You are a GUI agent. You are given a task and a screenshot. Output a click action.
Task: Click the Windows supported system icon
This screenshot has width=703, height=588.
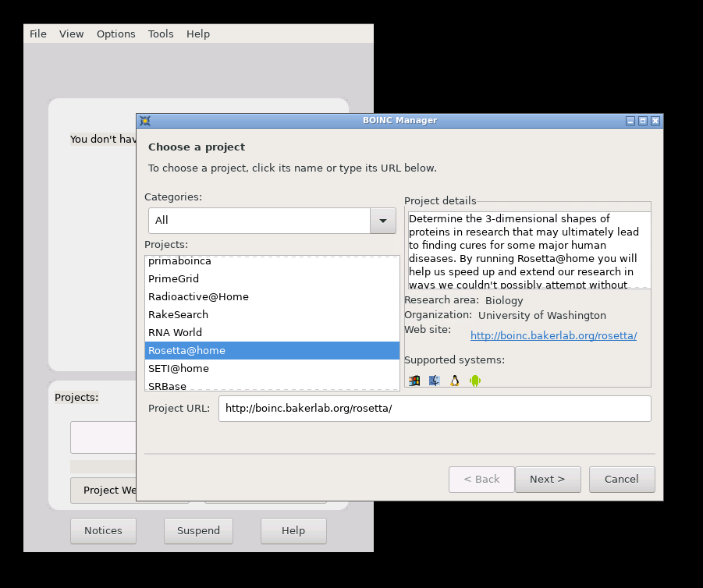[x=414, y=381]
